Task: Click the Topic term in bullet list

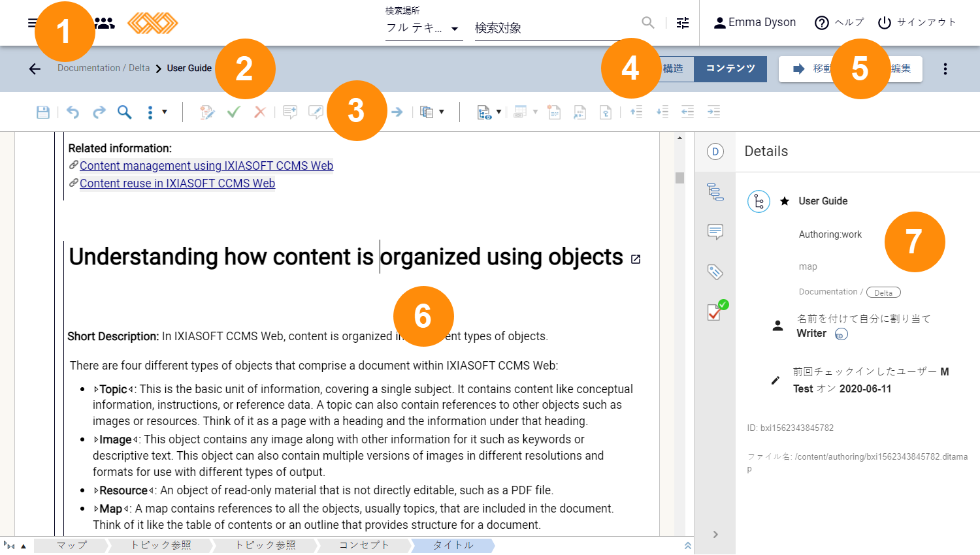Action: click(114, 389)
